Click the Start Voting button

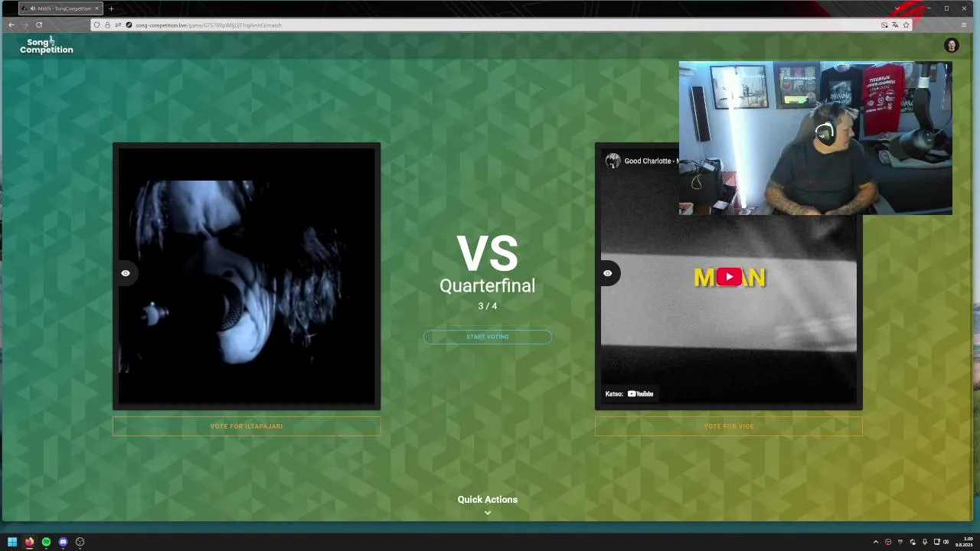pos(488,337)
